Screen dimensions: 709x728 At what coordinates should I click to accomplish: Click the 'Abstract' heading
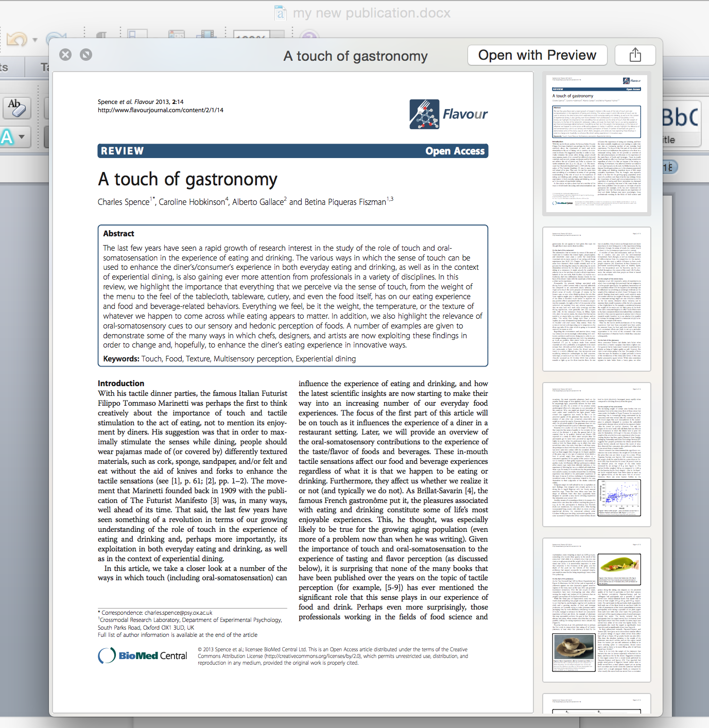pyautogui.click(x=118, y=234)
